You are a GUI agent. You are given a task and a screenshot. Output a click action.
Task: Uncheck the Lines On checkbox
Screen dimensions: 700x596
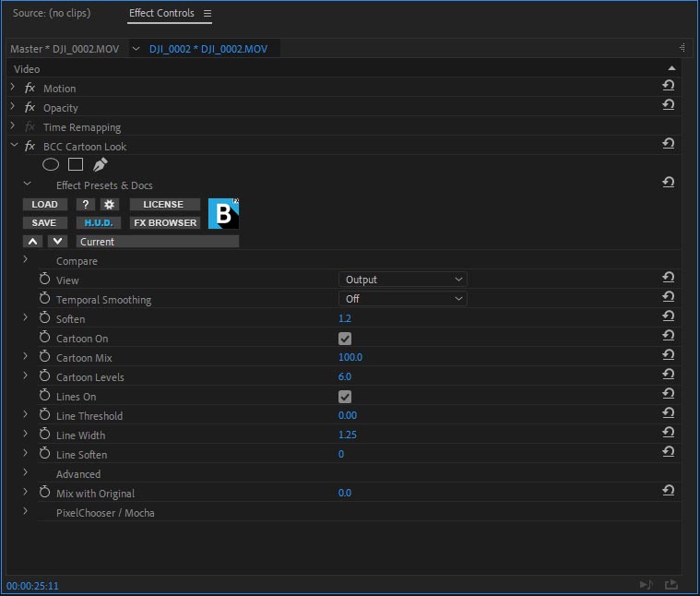(x=345, y=397)
